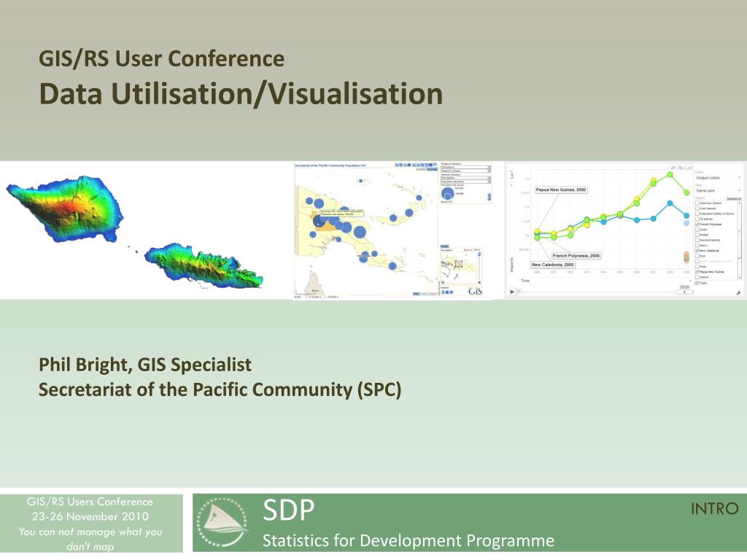Open the Population last census dropdown in map
The height and width of the screenshot is (560, 747).
pyautogui.click(x=465, y=182)
